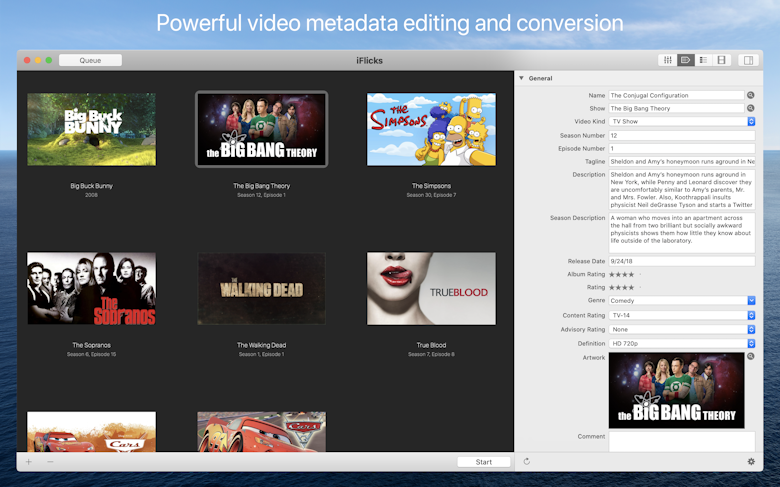Screen dimensions: 780x487
Task: Set the Rating stars control
Action: [x=625, y=287]
